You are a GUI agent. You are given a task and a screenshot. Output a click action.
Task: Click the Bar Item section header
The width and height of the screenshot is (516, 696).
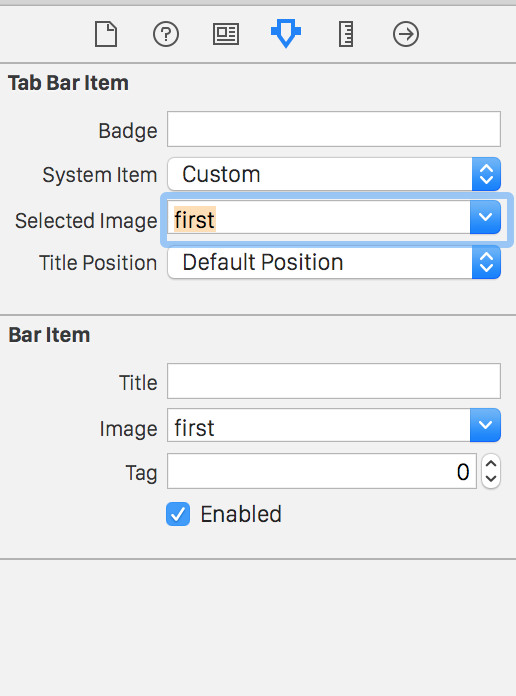(x=49, y=335)
